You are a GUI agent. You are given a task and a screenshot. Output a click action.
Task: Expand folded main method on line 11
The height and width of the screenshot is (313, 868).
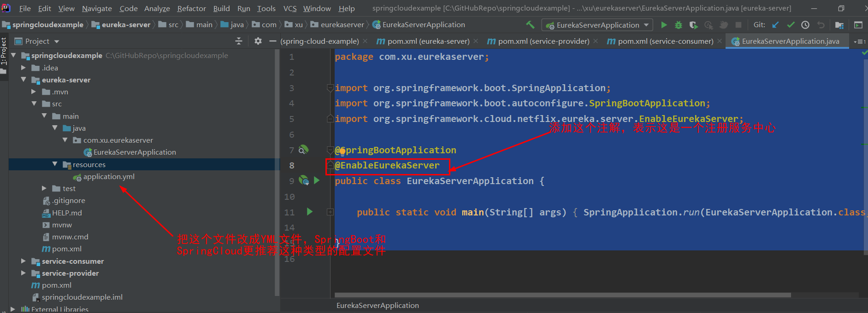click(330, 212)
